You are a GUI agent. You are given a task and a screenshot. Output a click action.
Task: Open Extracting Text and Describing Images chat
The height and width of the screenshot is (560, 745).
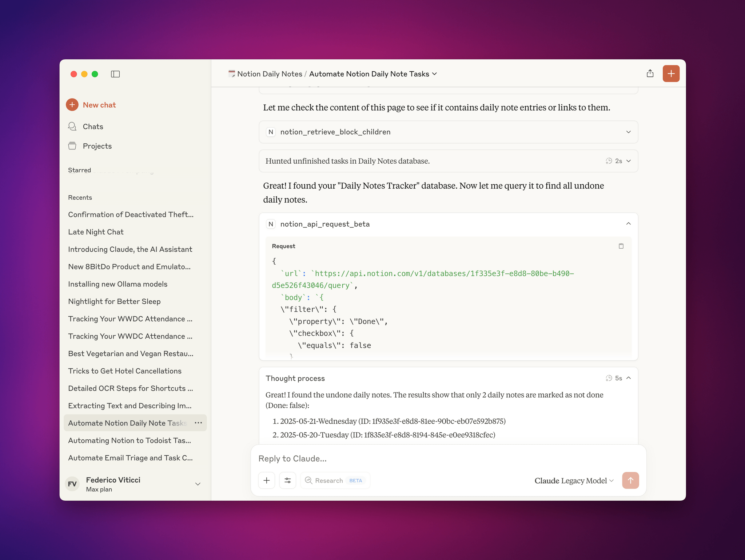point(130,406)
